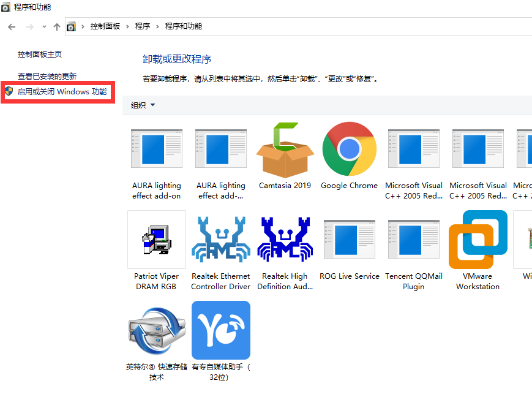Click 程序 in the breadcrumb path

pos(143,27)
